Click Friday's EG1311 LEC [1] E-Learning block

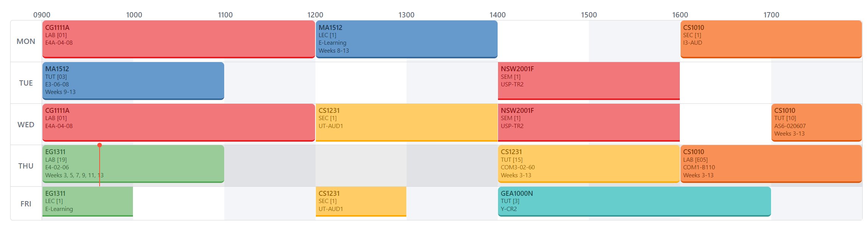click(x=87, y=201)
